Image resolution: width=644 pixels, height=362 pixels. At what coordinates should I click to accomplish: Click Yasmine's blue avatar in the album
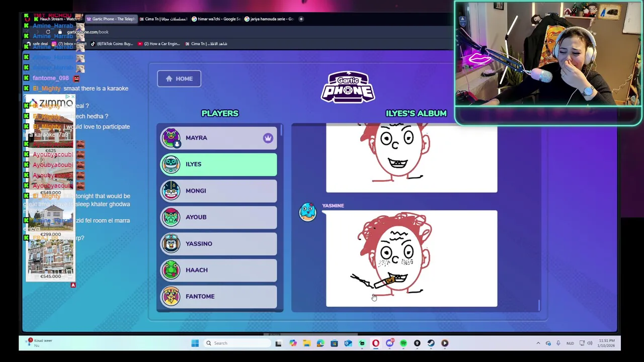click(x=308, y=212)
